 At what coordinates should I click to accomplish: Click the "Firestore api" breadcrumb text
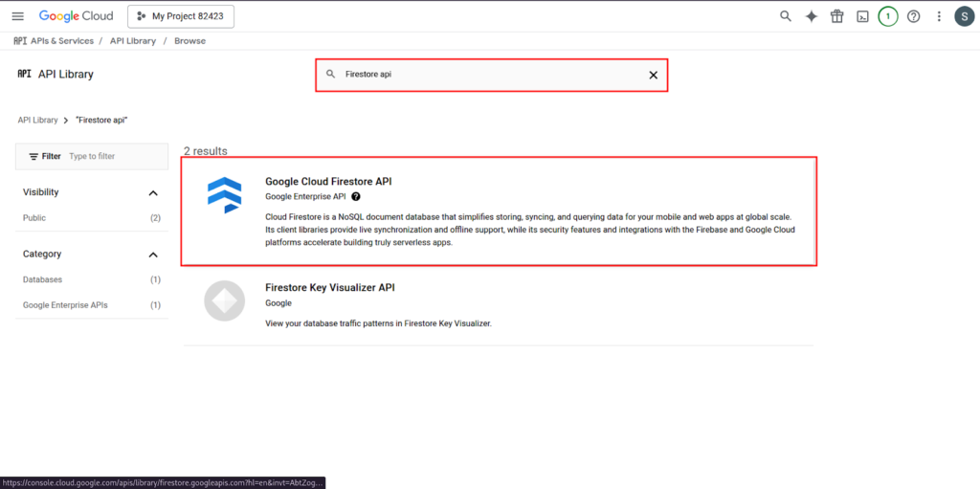tap(101, 120)
